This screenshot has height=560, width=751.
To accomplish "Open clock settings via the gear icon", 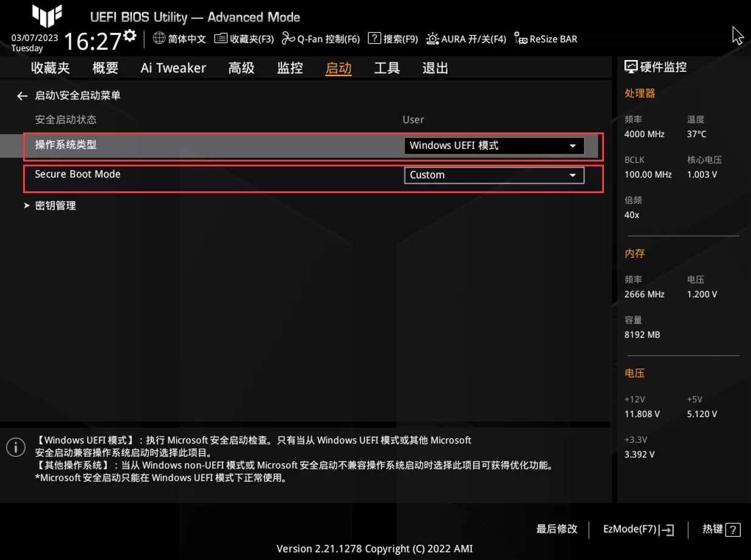I will coord(128,35).
